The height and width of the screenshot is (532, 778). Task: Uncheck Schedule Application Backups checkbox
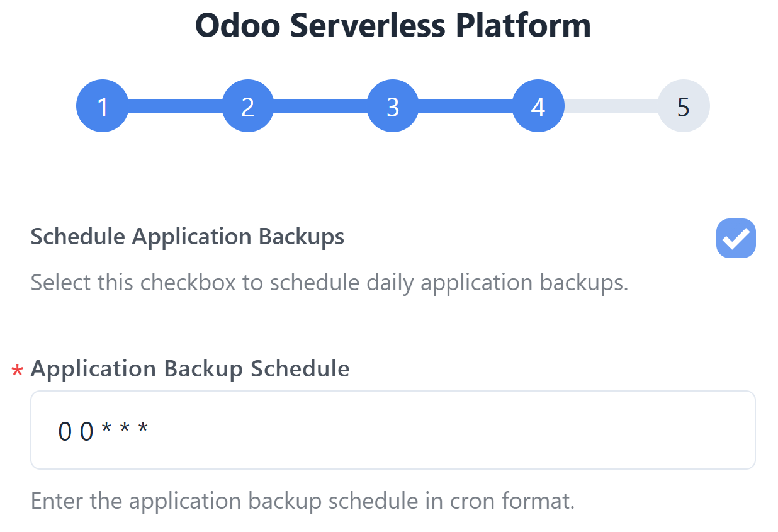736,239
